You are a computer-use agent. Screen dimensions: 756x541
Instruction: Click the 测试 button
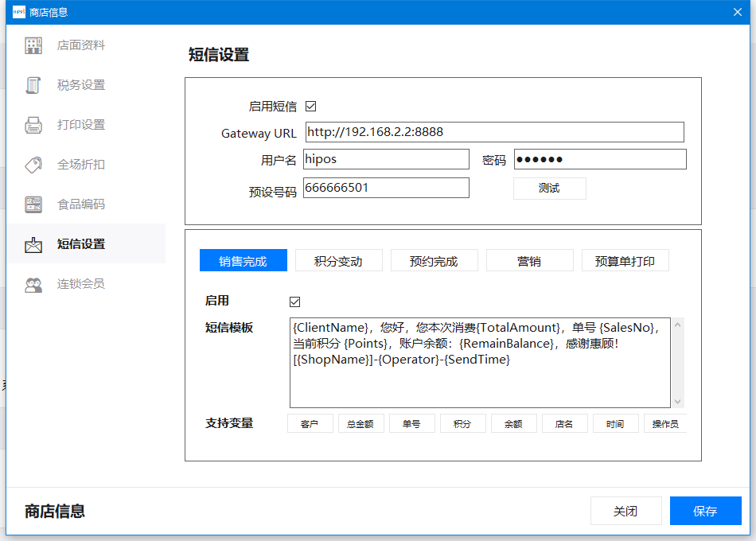click(x=550, y=189)
